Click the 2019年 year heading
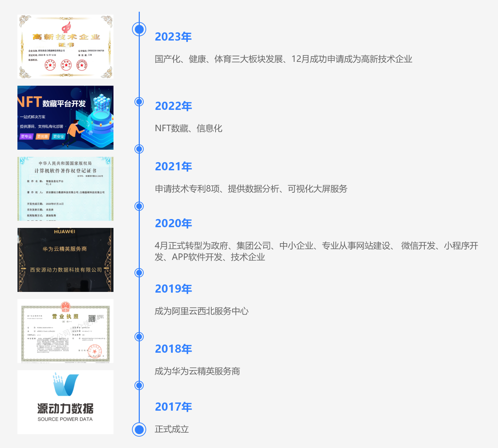498x448 pixels. click(x=173, y=289)
